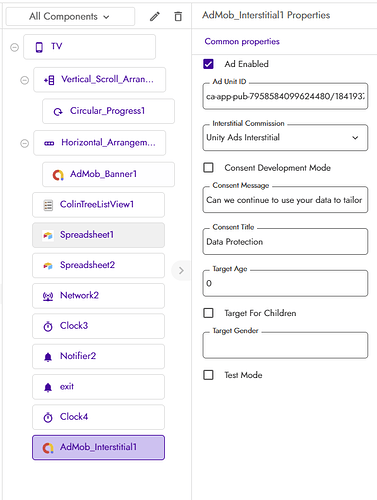
Task: Select the Network2 component
Action: point(98,296)
